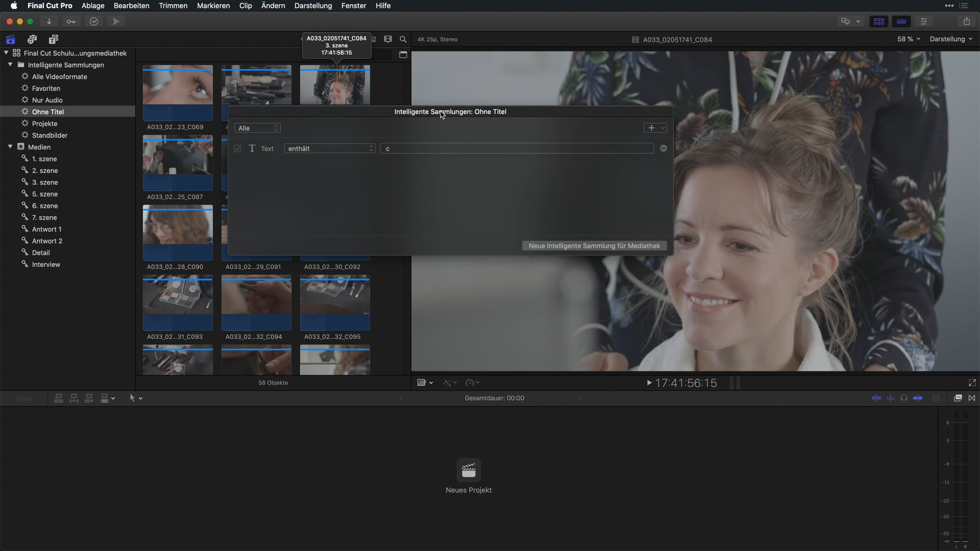
Task: Toggle the inspector sliders icon
Action: [924, 21]
